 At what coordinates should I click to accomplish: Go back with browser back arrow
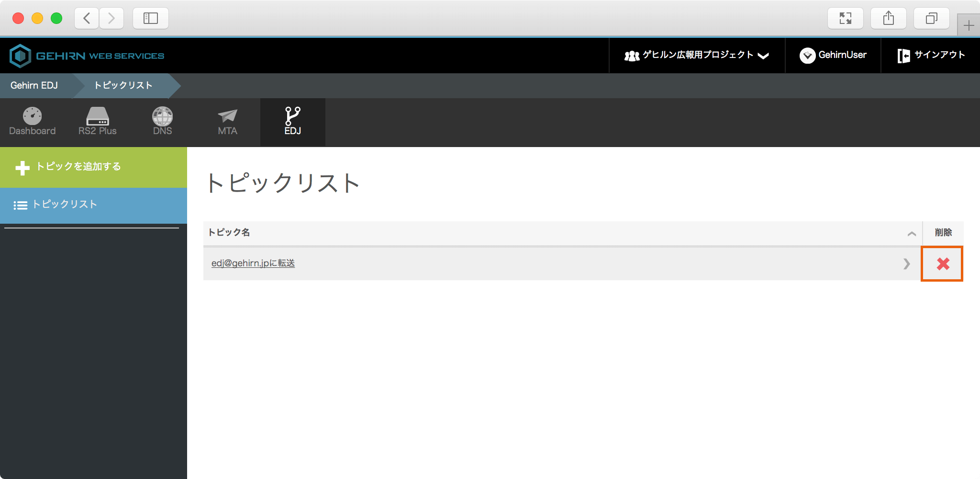87,19
